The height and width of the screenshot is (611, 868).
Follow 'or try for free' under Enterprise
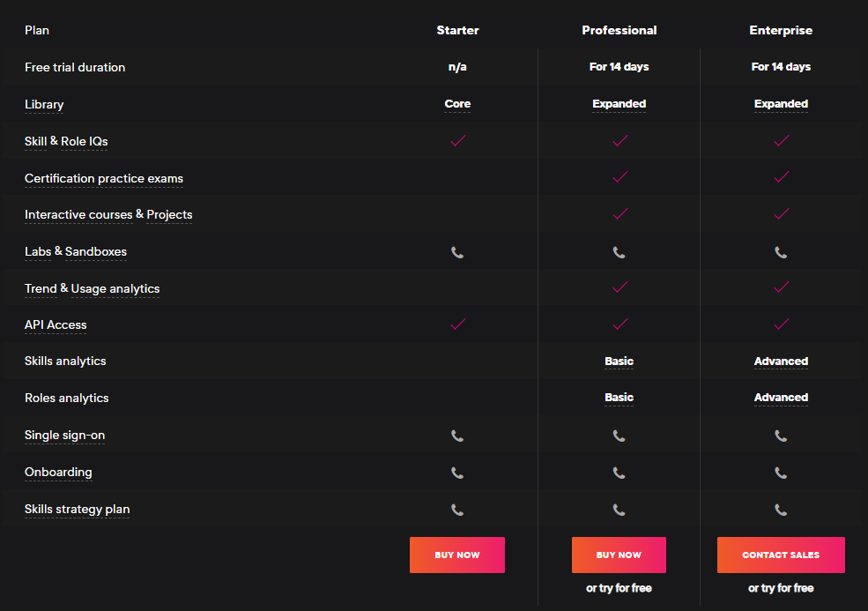click(781, 588)
